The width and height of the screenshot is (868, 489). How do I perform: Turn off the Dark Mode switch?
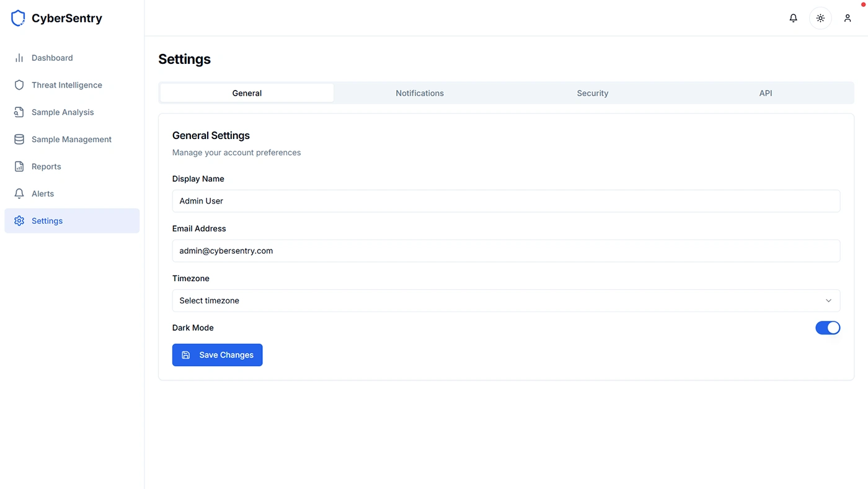click(x=828, y=328)
